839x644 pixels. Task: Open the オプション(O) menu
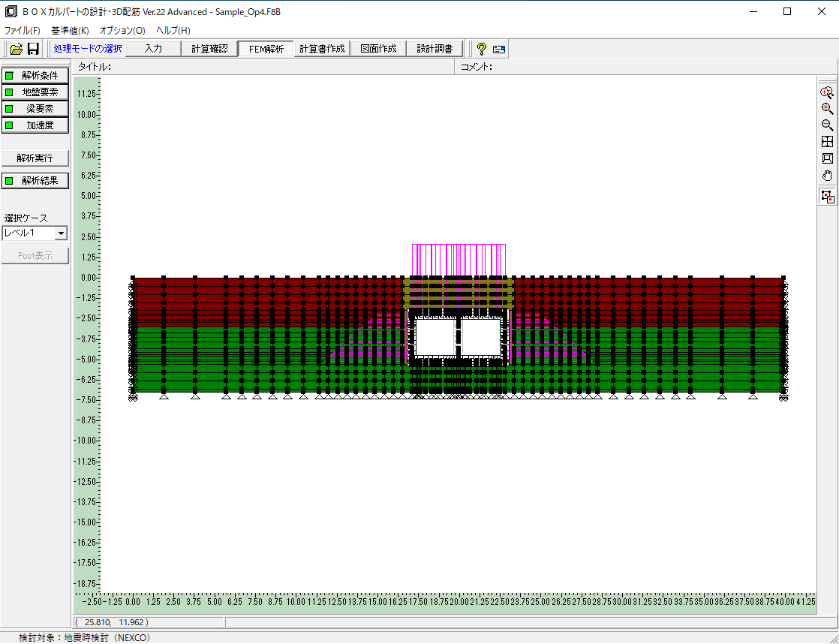pos(122,31)
